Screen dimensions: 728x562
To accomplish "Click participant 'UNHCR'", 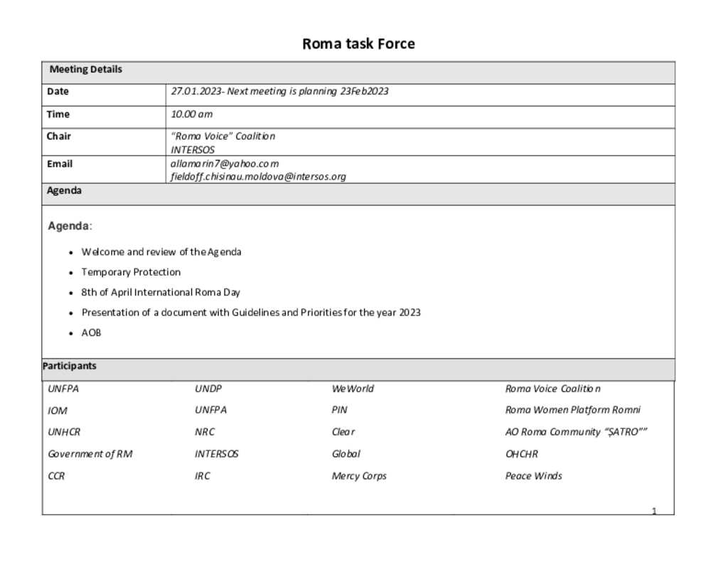I will [x=64, y=432].
